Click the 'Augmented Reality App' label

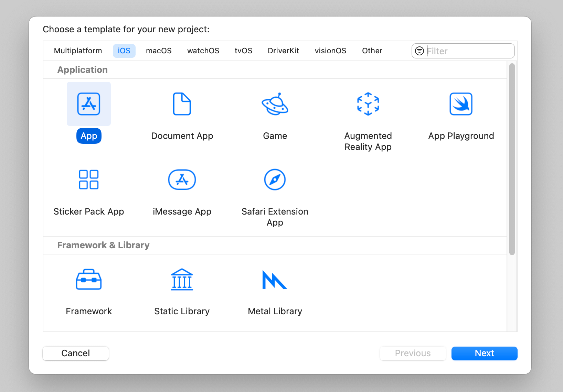pyautogui.click(x=368, y=141)
